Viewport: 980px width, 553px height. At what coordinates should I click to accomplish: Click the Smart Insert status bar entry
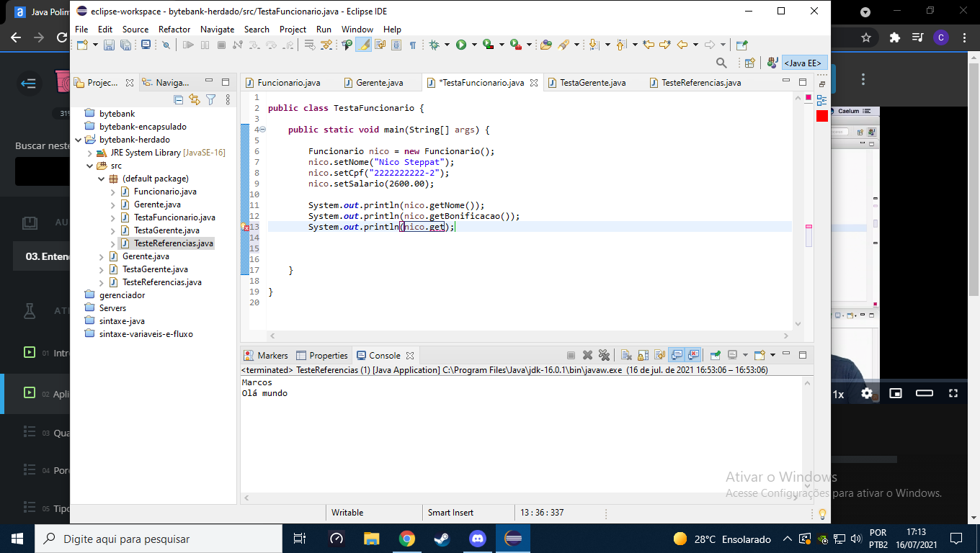(x=450, y=513)
